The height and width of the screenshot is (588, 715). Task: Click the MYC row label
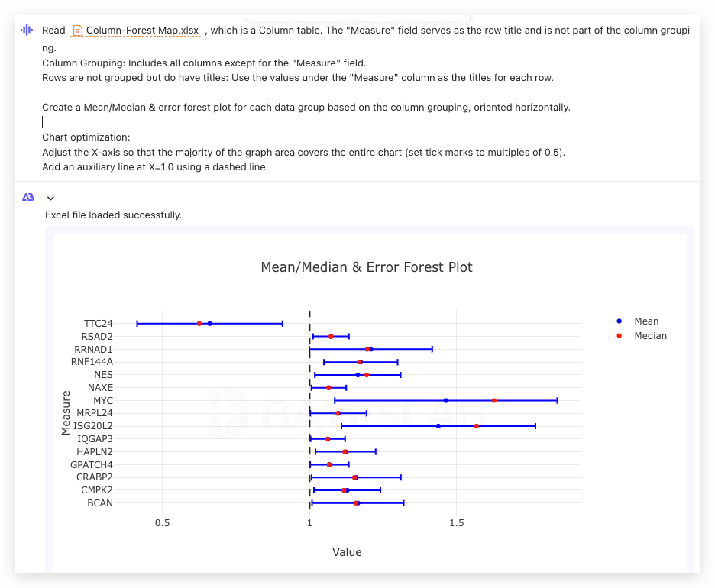103,401
